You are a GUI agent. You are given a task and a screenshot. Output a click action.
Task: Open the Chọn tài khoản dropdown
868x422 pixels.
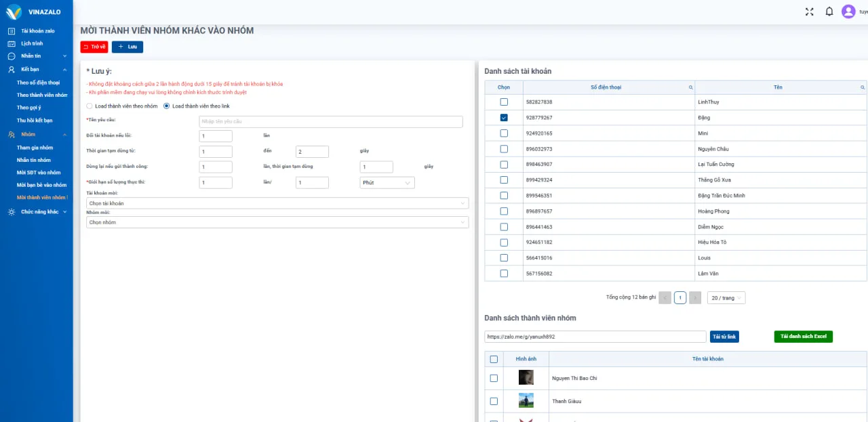tap(277, 203)
